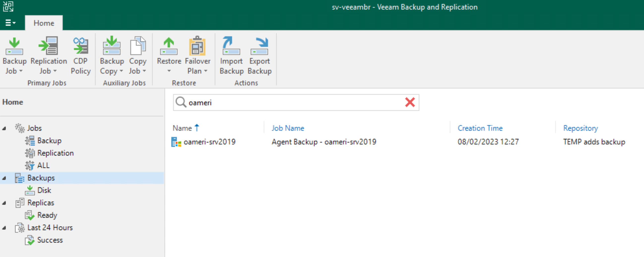Collapse the Jobs tree node

click(x=4, y=128)
